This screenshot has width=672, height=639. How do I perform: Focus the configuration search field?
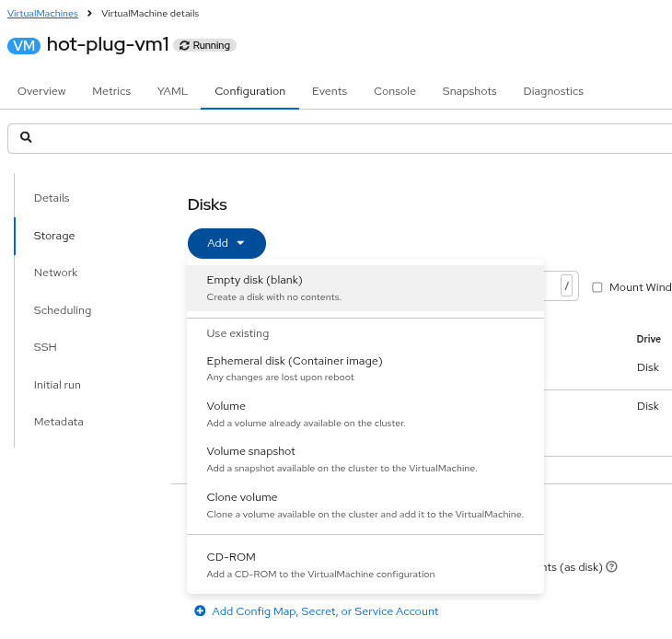click(350, 137)
